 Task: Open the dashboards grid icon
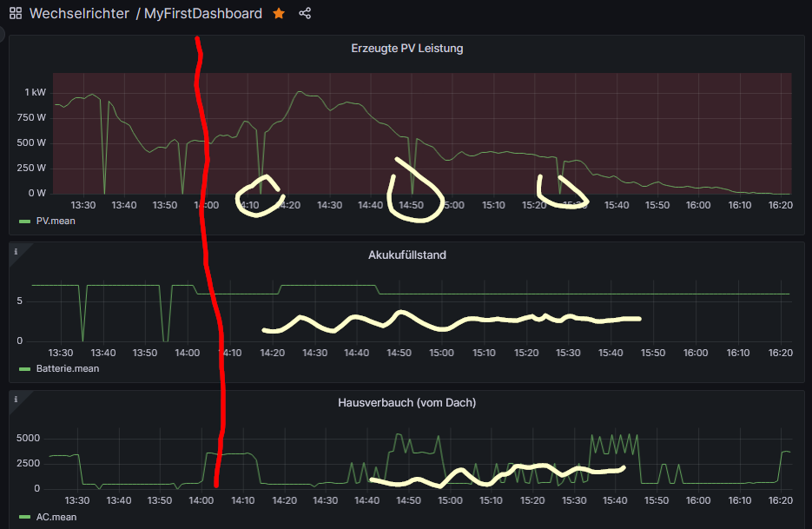[x=16, y=14]
